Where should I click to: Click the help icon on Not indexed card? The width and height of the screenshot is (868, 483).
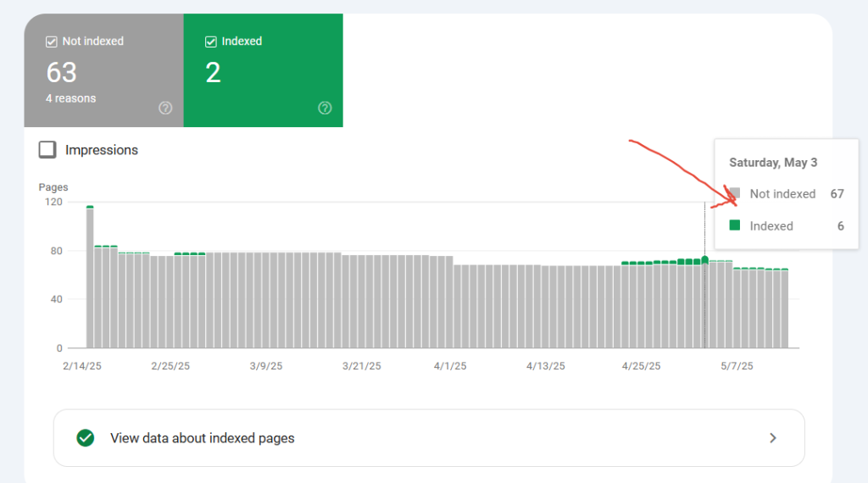(x=165, y=108)
